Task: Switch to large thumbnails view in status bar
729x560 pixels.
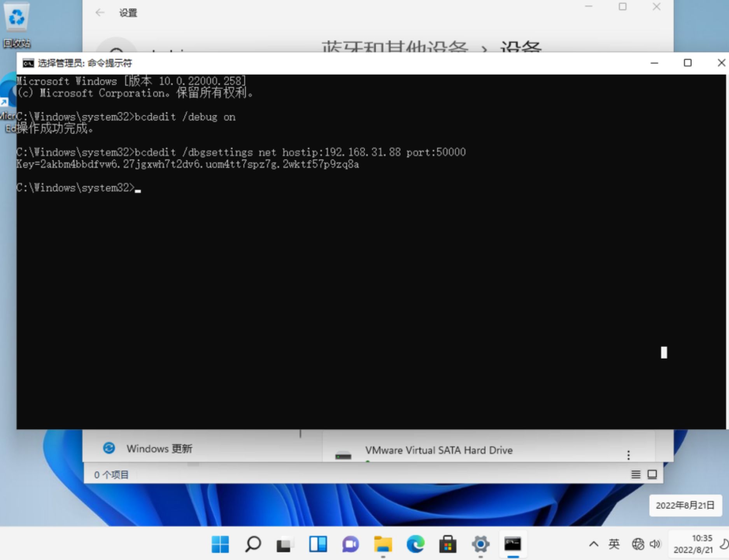Action: 652,474
